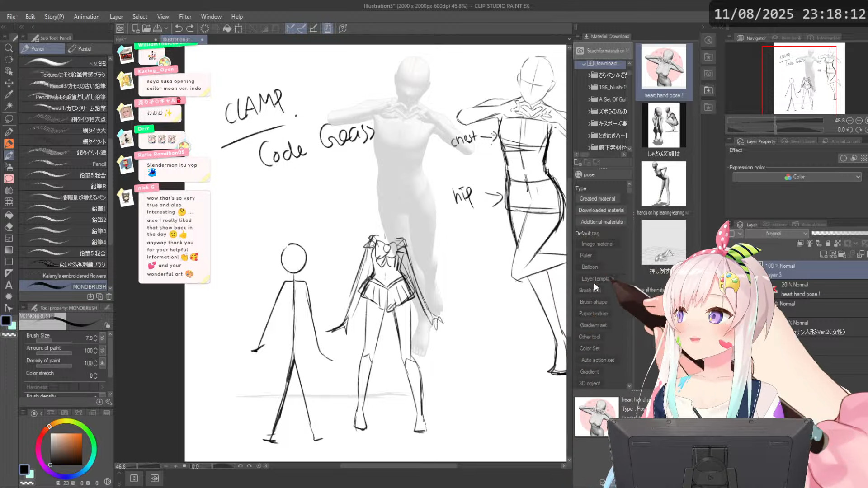Filter by Created material tag
The image size is (868, 488).
[x=597, y=199]
